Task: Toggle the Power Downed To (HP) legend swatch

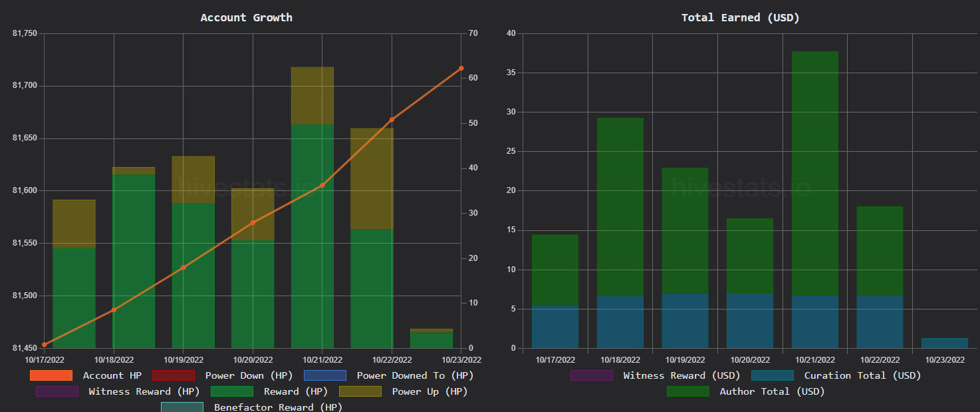Action: [x=325, y=375]
